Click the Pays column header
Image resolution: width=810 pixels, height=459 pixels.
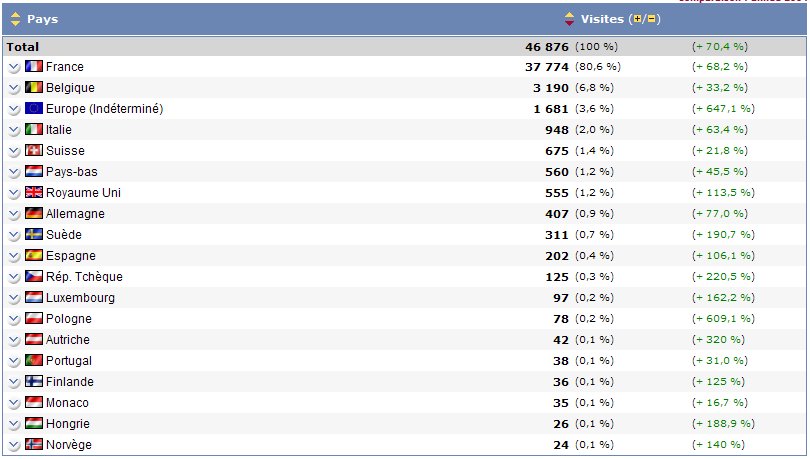coord(42,19)
